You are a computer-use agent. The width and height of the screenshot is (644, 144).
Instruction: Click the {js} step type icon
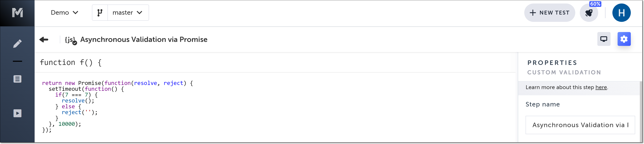click(x=70, y=40)
